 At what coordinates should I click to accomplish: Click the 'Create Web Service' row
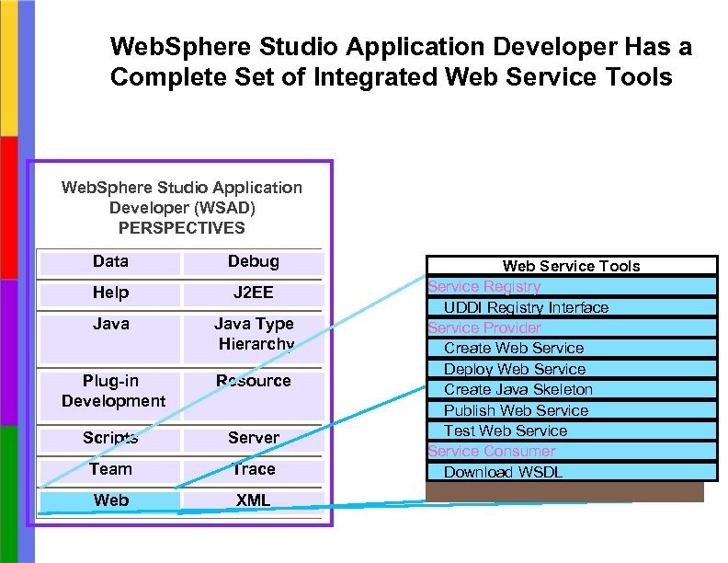[572, 348]
